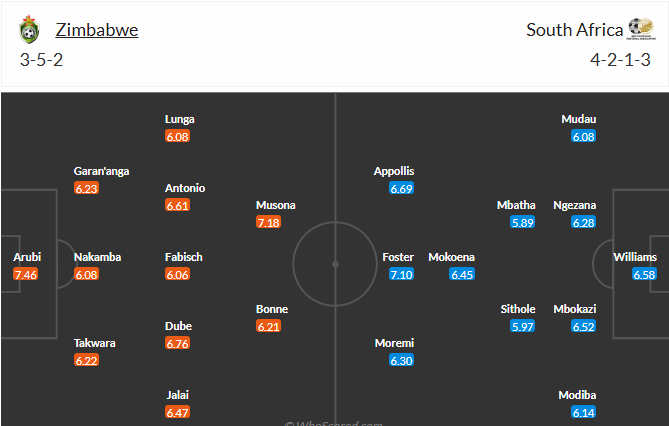Screen dimensions: 669x426
Task: Click Foster's 7.10 rating badge
Action: (x=401, y=274)
